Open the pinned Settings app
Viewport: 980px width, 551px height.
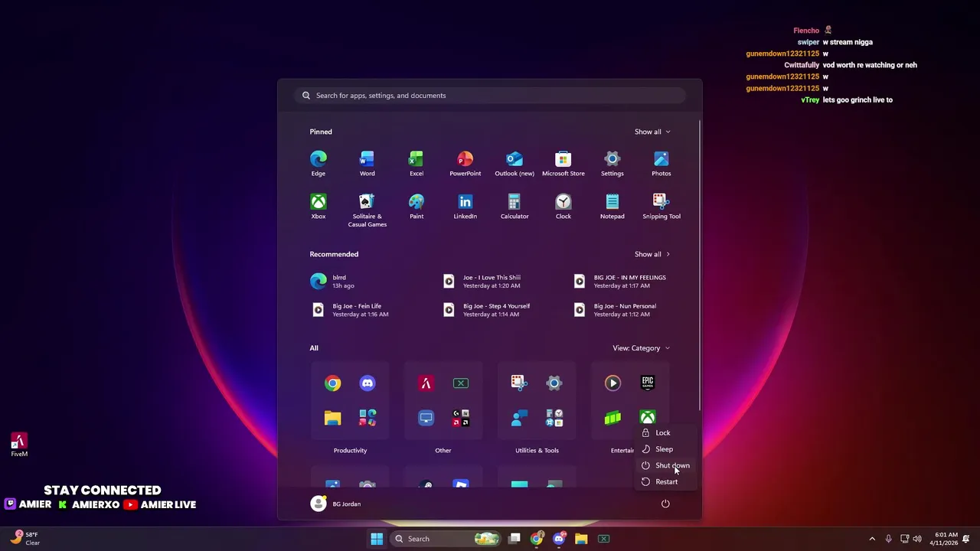pyautogui.click(x=612, y=163)
